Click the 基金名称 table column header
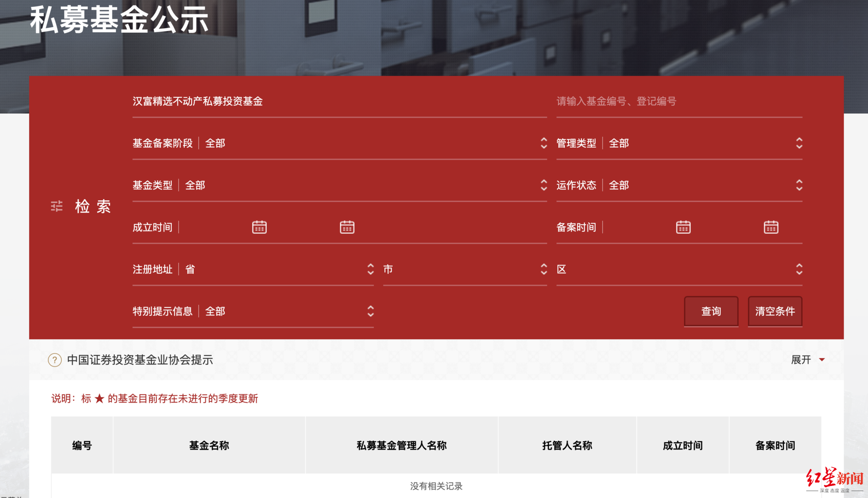868x498 pixels. tap(209, 445)
